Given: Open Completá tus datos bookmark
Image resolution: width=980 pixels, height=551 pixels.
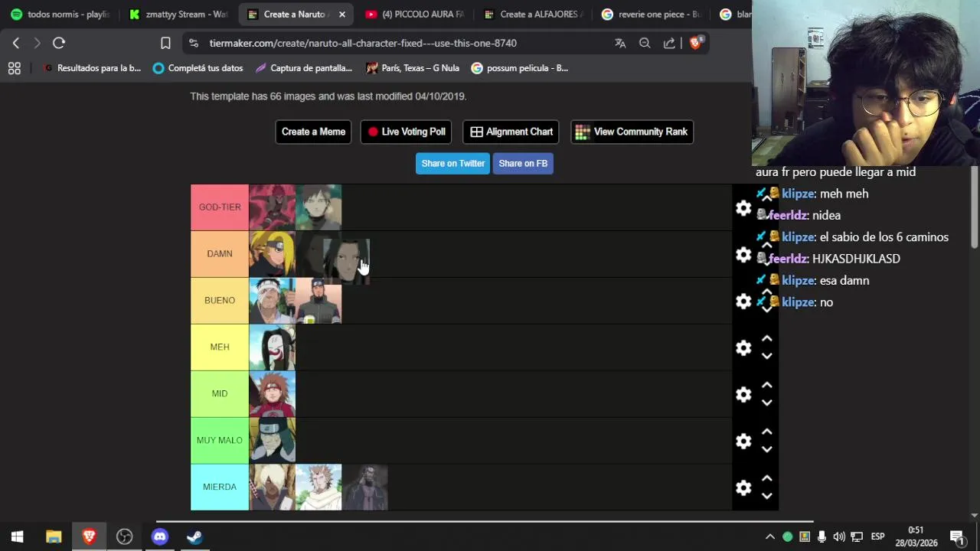Looking at the screenshot, I should tap(198, 68).
